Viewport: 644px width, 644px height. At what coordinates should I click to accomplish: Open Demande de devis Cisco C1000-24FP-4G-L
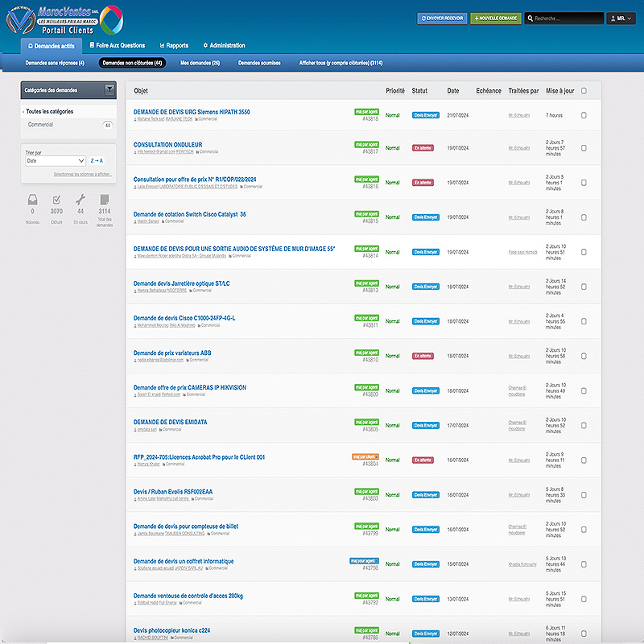(x=184, y=318)
